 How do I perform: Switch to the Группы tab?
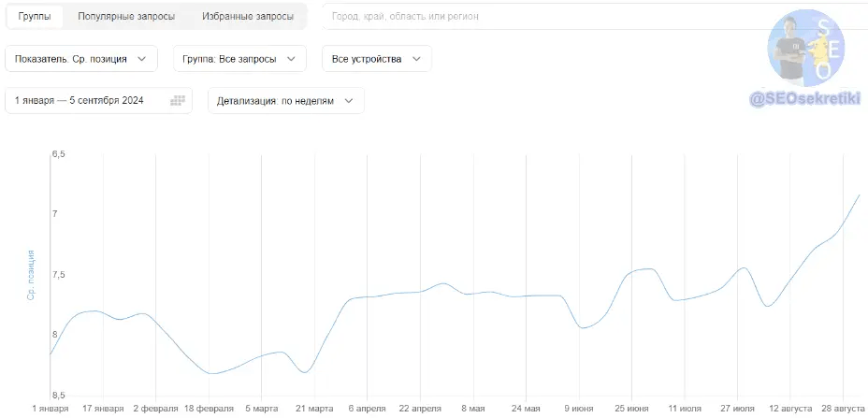35,16
